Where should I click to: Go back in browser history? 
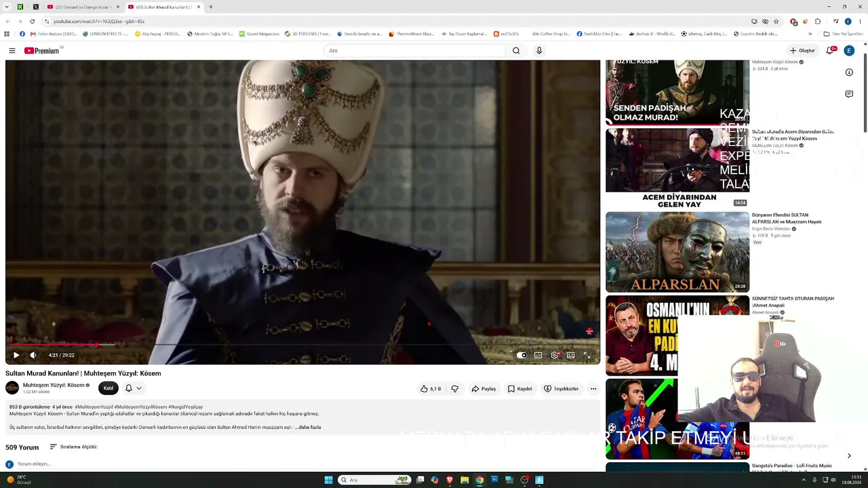coord(8,21)
